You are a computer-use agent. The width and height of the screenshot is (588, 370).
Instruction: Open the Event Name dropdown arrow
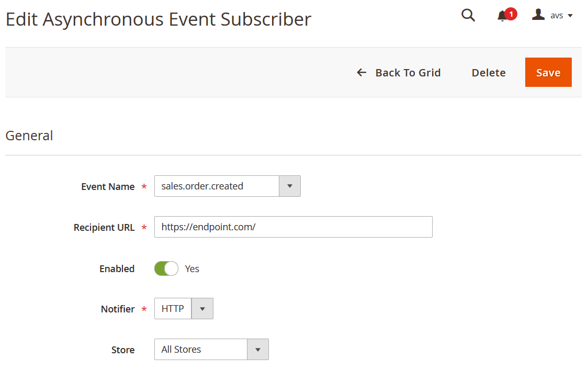289,186
